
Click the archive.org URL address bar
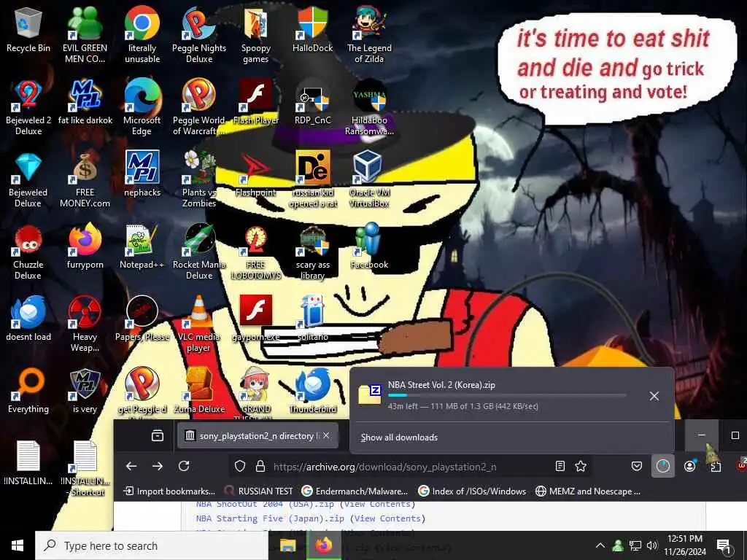[x=411, y=467]
